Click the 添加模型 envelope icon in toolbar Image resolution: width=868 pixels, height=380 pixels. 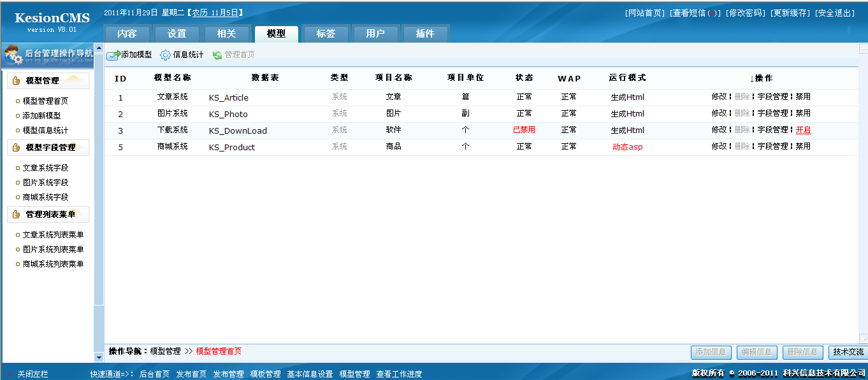(112, 54)
